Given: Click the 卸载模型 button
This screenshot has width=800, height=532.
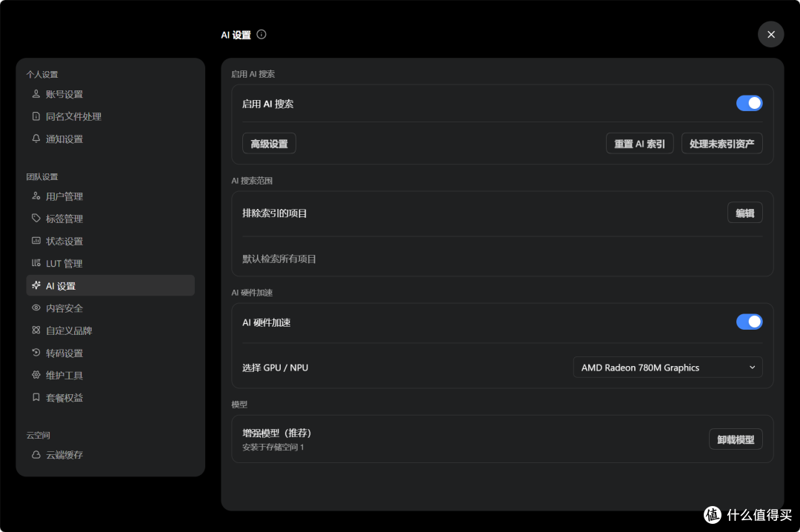Looking at the screenshot, I should [x=736, y=439].
